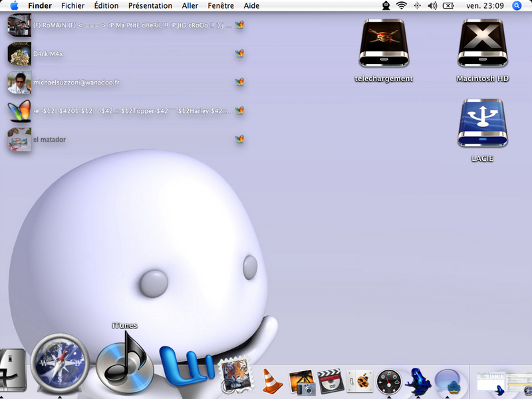The width and height of the screenshot is (532, 399).
Task: Click the chat bubble dock icon
Action: click(x=447, y=382)
